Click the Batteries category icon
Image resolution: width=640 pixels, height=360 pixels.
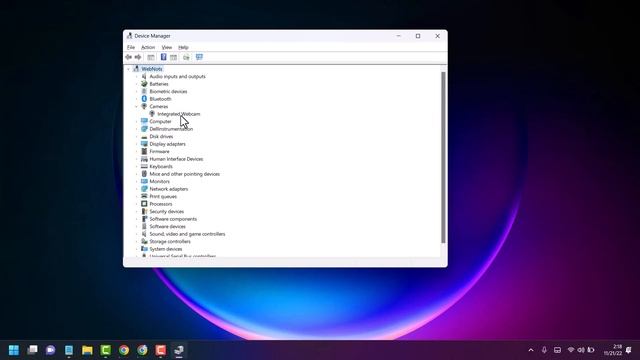coord(144,84)
